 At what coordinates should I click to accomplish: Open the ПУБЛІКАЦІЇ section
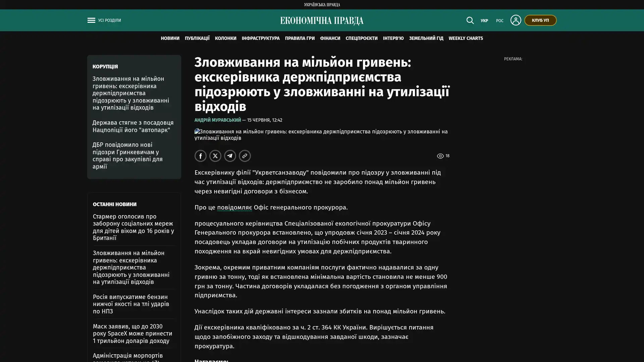[197, 38]
